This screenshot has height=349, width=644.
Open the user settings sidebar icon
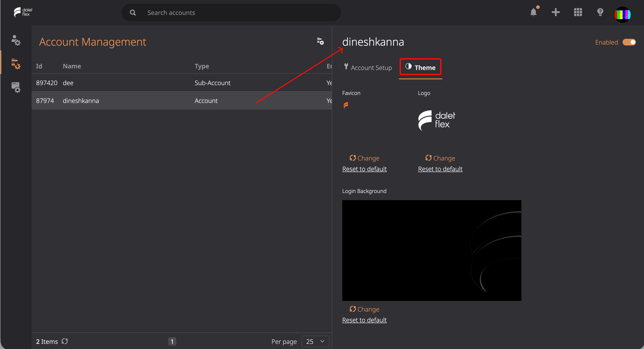pos(16,40)
